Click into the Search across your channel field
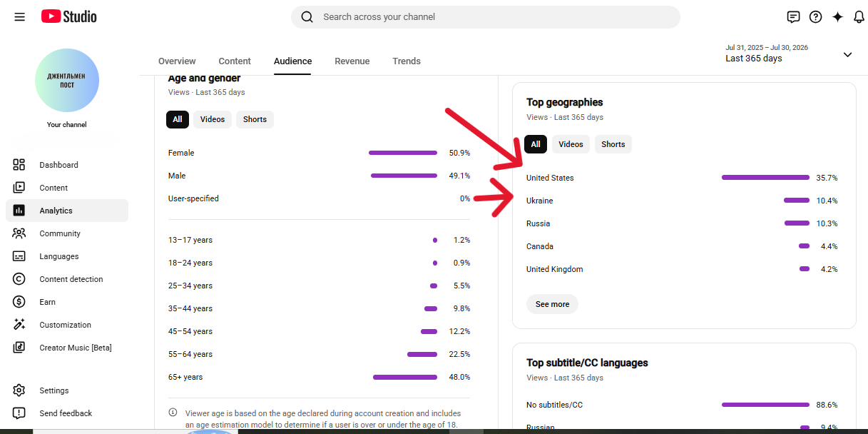Viewport: 868px width, 434px height. tap(486, 17)
